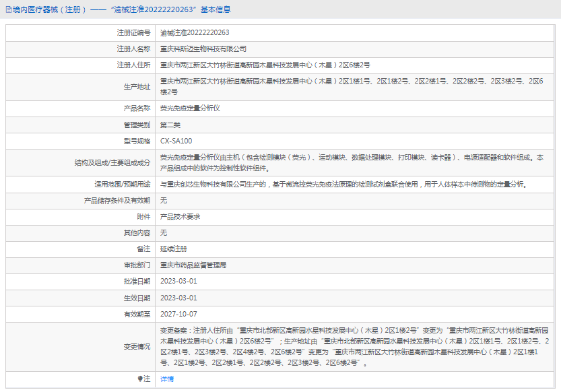Click the 产品技术要求 attachment value
The height and width of the screenshot is (392, 561).
180,217
